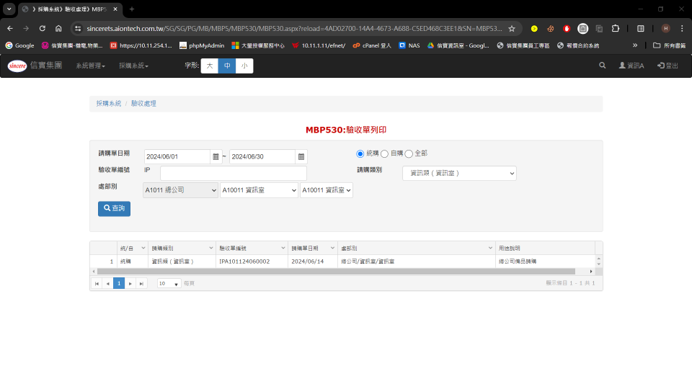Show more bookmarks overflow chevron

point(635,45)
